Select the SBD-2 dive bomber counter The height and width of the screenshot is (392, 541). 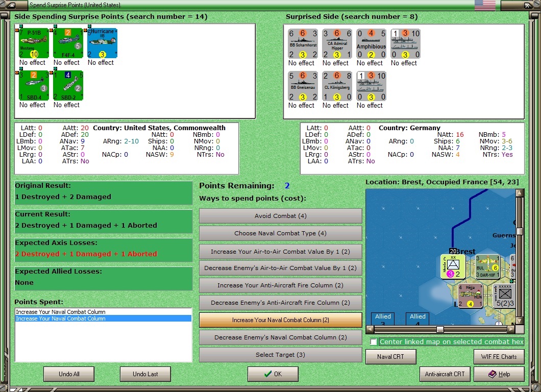(68, 86)
